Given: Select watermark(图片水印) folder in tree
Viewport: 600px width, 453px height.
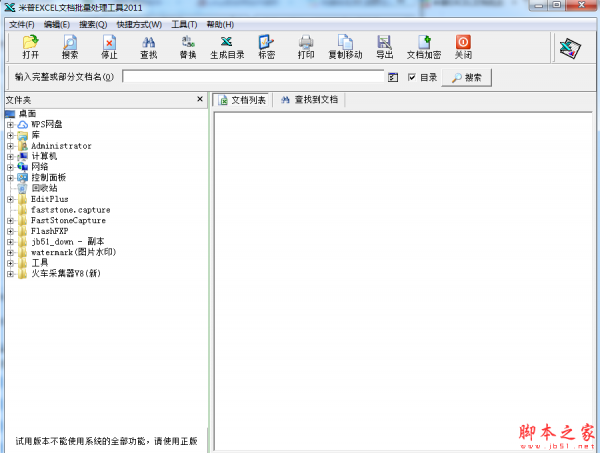Looking at the screenshot, I should [x=73, y=253].
